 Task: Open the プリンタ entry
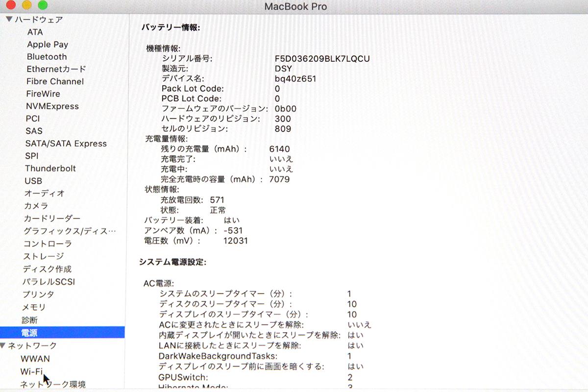38,294
